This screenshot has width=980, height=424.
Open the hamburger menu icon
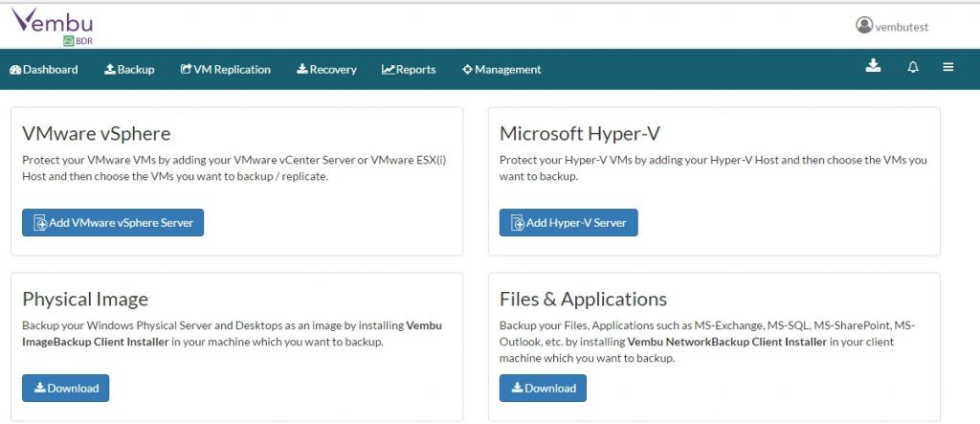(x=948, y=67)
